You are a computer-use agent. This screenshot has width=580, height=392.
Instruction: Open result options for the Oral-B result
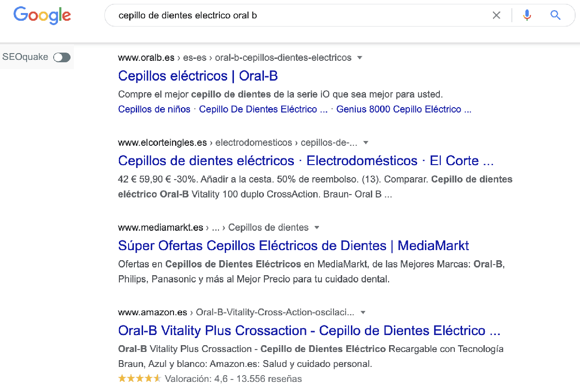360,57
